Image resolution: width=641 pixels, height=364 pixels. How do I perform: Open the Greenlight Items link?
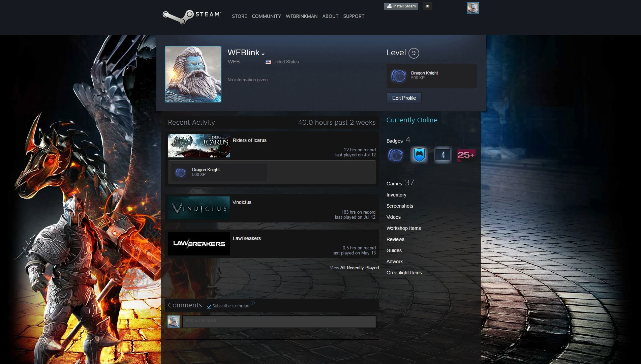point(404,273)
